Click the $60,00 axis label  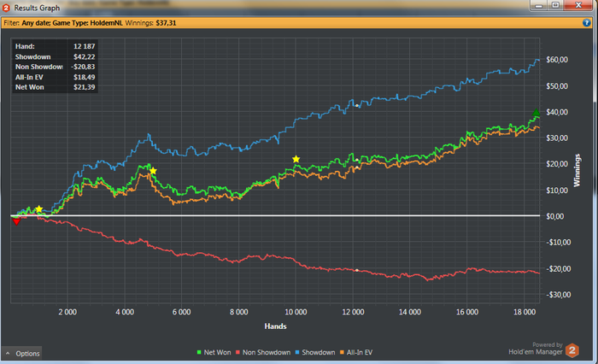pos(557,60)
